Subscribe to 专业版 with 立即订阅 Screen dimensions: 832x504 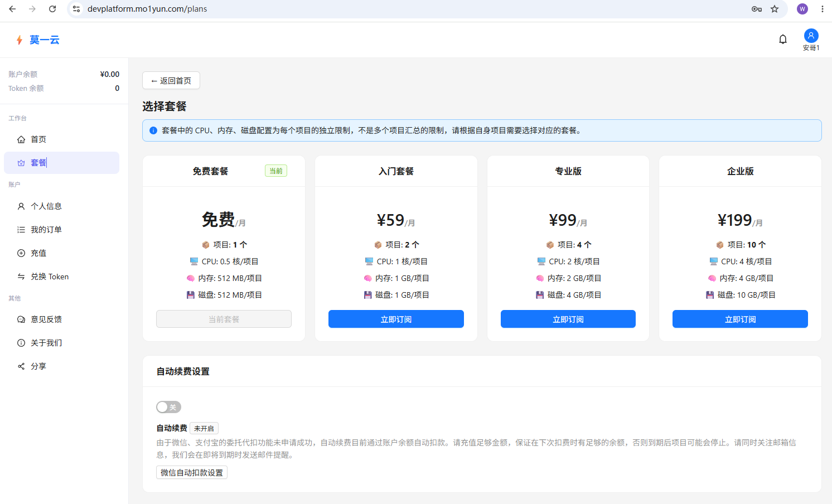click(x=568, y=319)
